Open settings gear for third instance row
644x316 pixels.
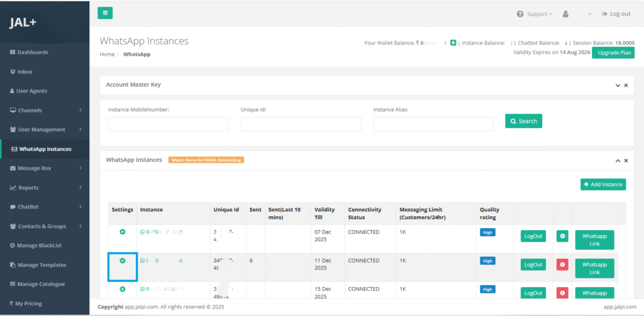click(x=123, y=289)
